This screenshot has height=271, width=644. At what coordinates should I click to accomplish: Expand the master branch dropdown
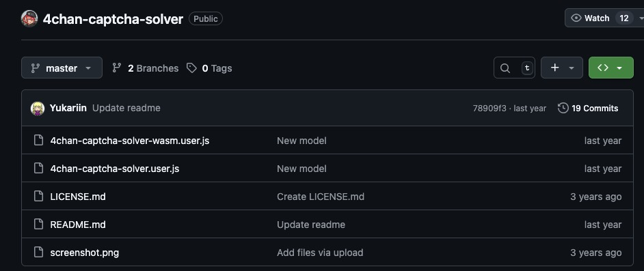pyautogui.click(x=62, y=68)
